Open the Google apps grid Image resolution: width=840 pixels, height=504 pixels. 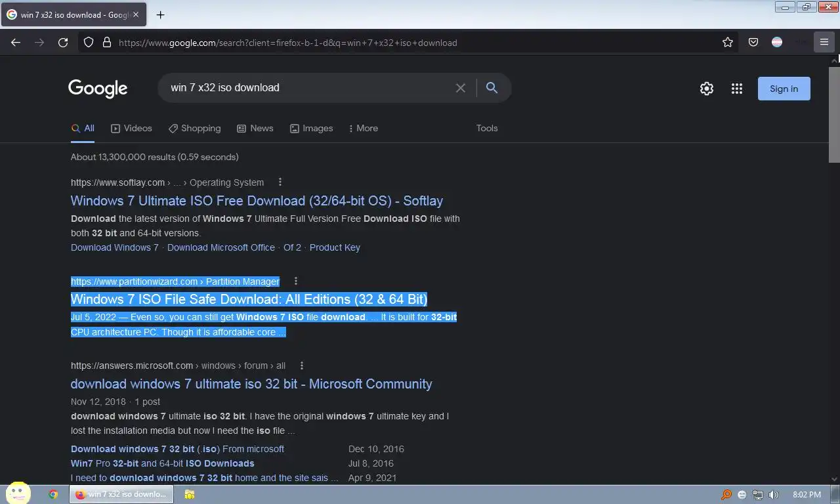(x=737, y=89)
